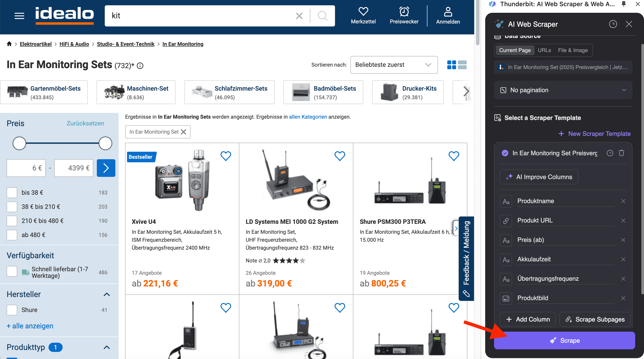This screenshot has height=359, width=644.
Task: Remove the Akkulaufzeit column
Action: [x=623, y=259]
